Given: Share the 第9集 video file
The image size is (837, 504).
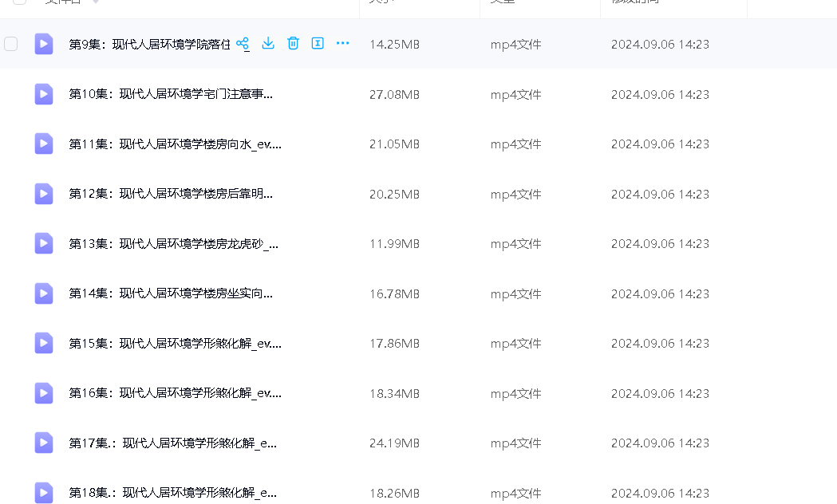Looking at the screenshot, I should (243, 44).
